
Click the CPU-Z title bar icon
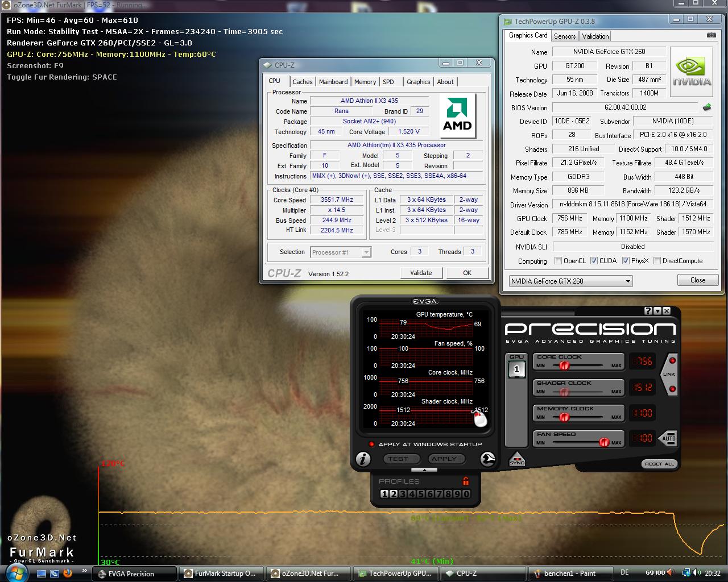pyautogui.click(x=267, y=65)
